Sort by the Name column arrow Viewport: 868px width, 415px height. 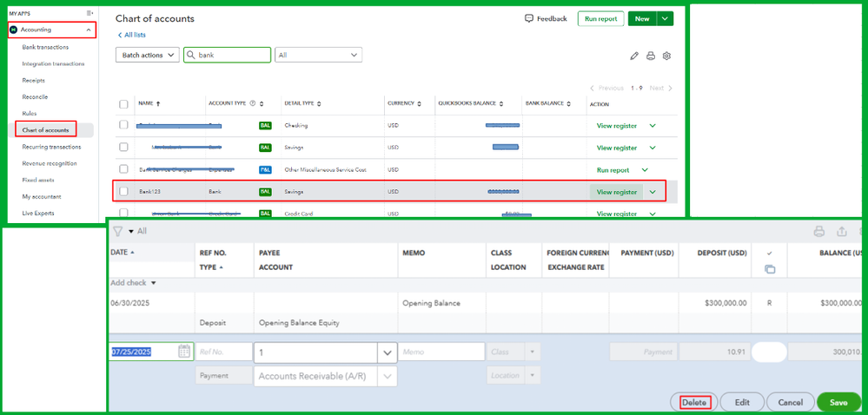tap(158, 103)
